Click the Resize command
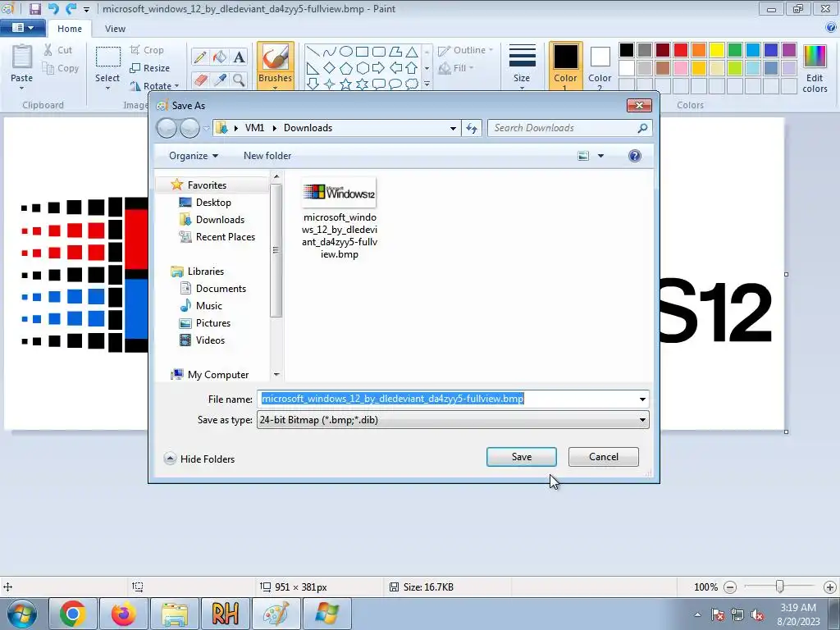The image size is (840, 630). [x=150, y=68]
